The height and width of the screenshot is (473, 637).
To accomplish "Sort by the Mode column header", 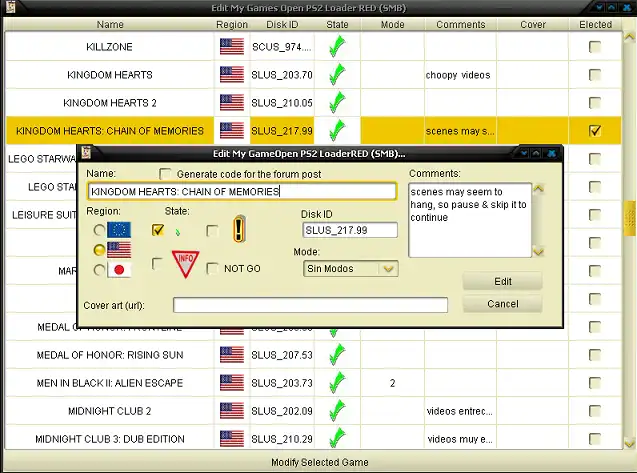I will pyautogui.click(x=392, y=24).
